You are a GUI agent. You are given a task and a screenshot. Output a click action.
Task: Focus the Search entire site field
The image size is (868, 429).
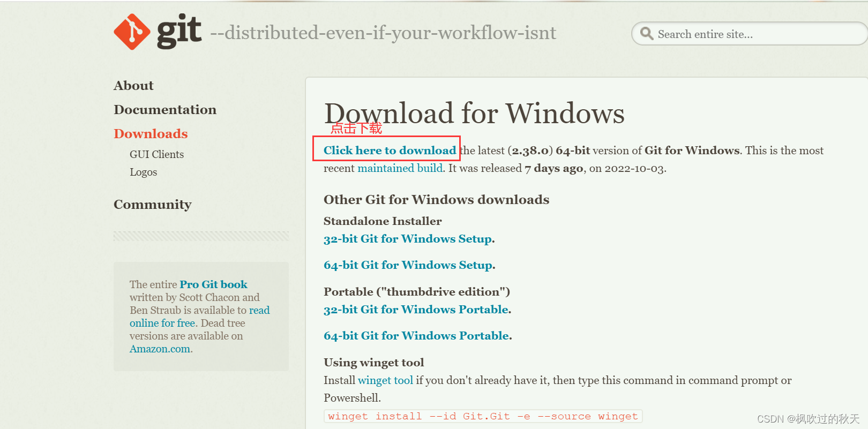[x=750, y=34]
